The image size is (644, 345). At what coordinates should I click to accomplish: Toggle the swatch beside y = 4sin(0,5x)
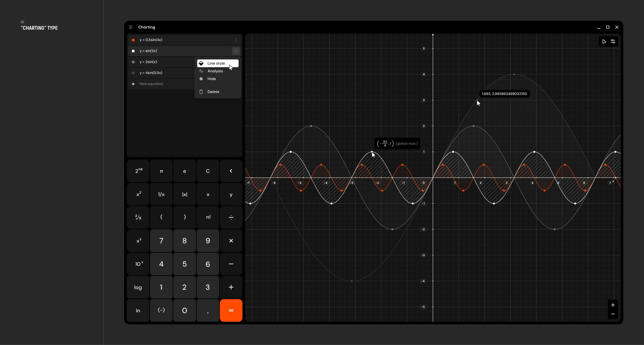point(133,73)
